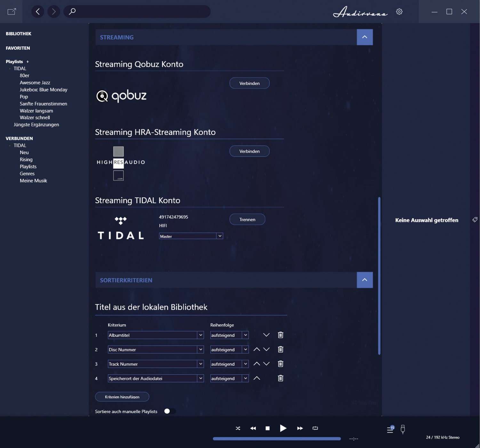This screenshot has height=448, width=480.
Task: Select the Walzer schnell playlist
Action: 35,118
